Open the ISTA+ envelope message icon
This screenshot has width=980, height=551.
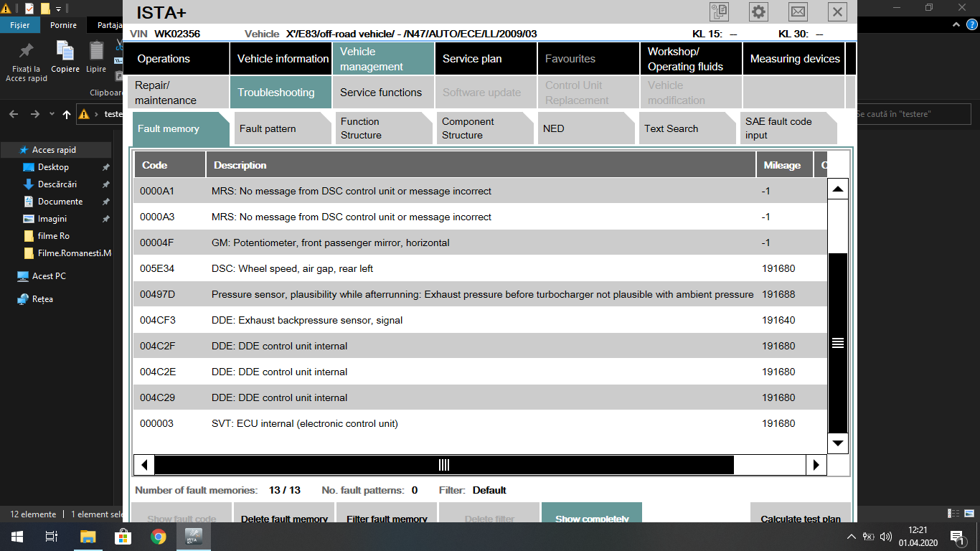click(x=798, y=11)
